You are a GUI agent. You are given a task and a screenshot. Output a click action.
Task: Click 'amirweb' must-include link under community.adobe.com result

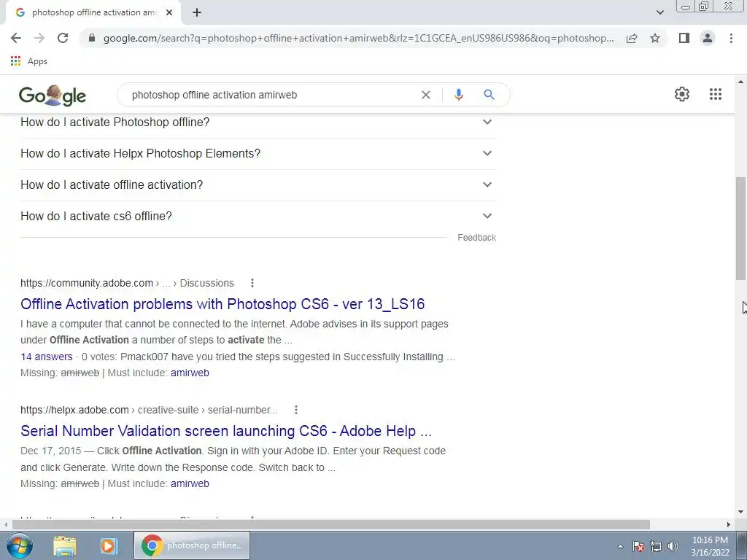pyautogui.click(x=190, y=373)
